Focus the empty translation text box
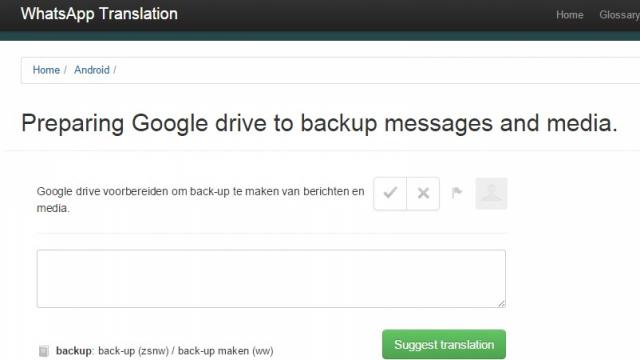The image size is (640, 360). point(271,279)
